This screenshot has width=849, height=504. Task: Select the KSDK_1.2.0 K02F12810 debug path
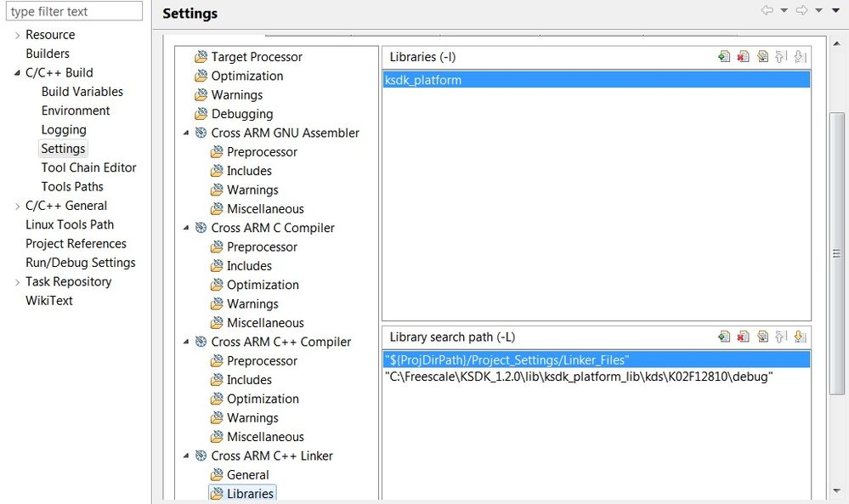tap(596, 377)
